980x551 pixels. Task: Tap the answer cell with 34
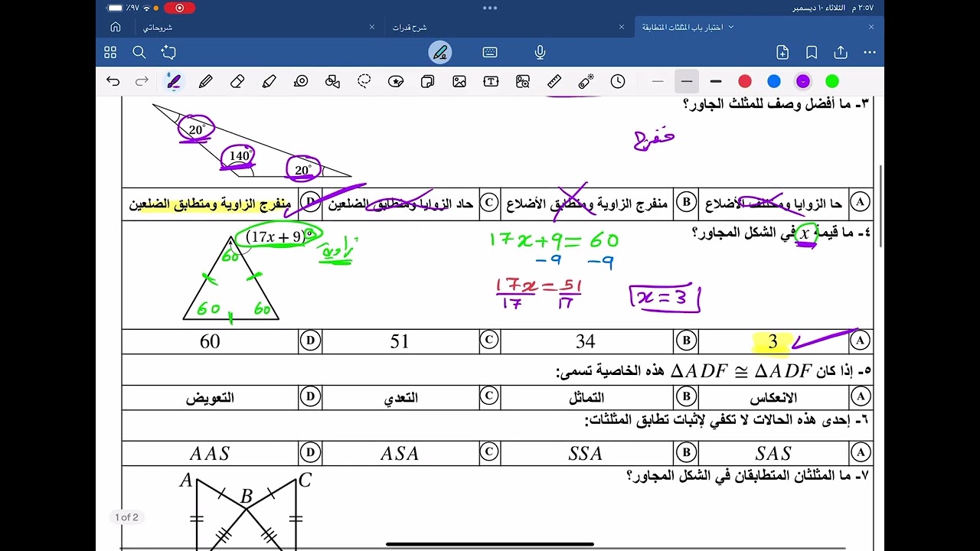pyautogui.click(x=586, y=341)
